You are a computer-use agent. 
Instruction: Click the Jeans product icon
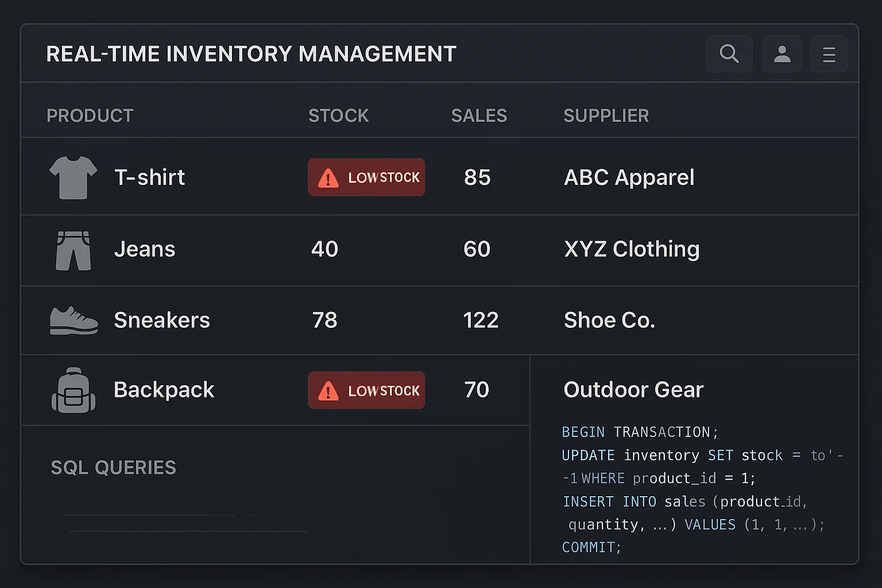tap(73, 250)
